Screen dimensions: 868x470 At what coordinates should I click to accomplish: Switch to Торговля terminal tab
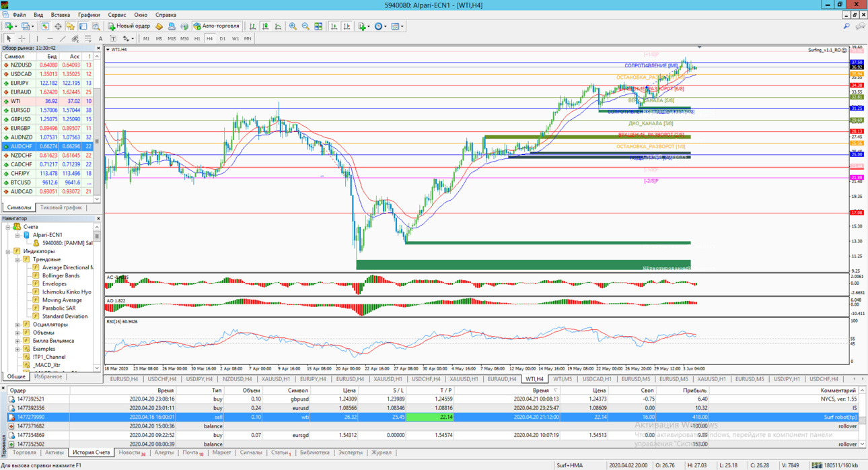click(x=24, y=452)
